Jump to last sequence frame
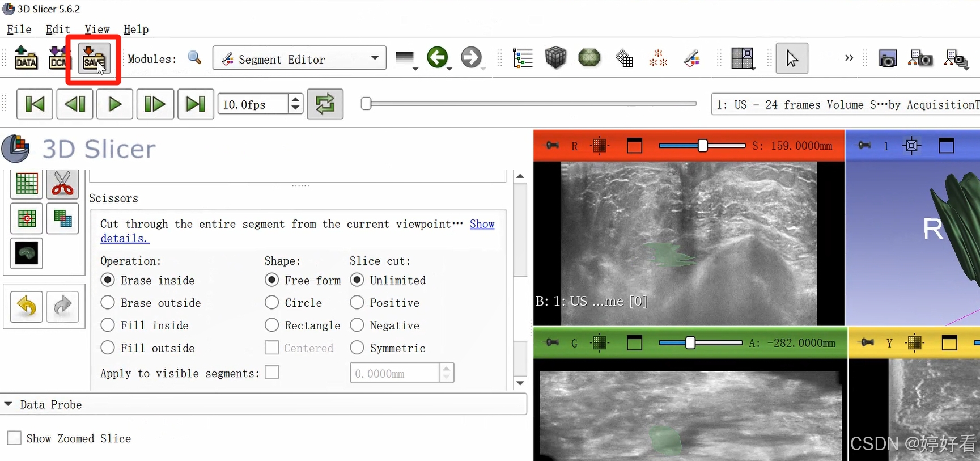Viewport: 980px width, 461px height. coord(196,104)
